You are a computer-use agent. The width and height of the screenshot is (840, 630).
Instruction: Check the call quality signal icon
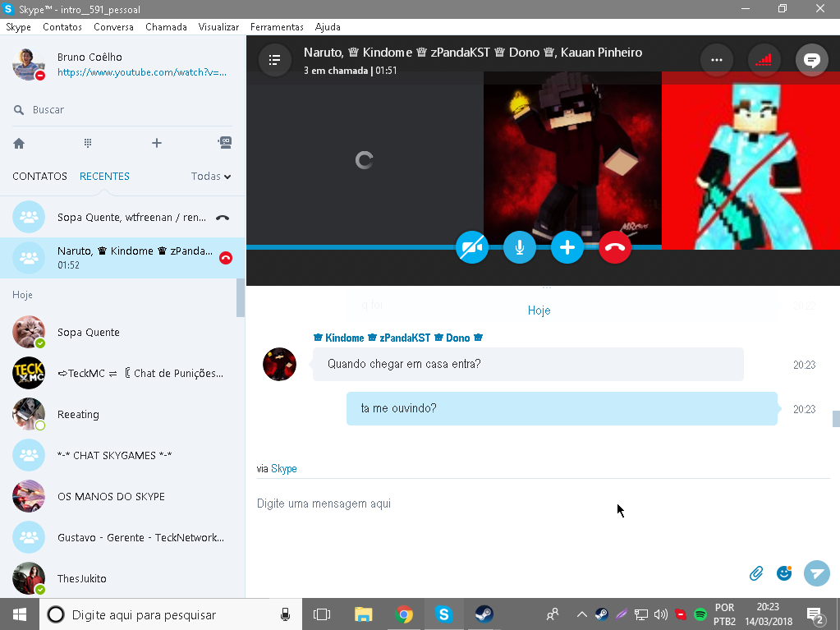[x=764, y=60]
